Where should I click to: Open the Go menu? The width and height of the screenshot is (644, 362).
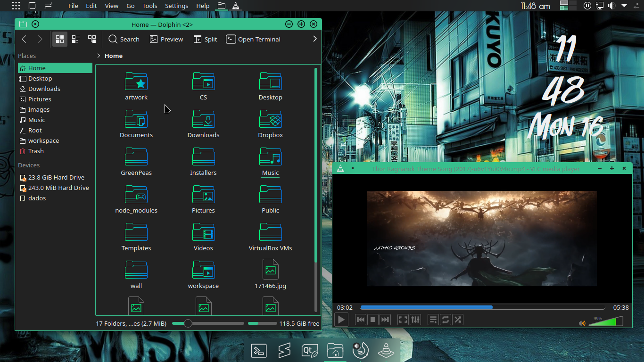click(x=131, y=6)
